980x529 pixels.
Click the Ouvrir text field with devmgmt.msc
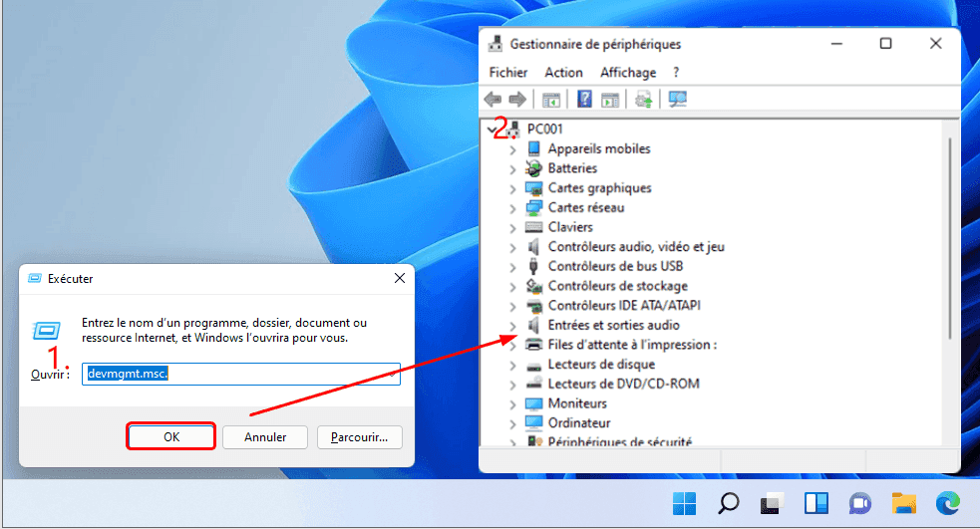[x=240, y=375]
